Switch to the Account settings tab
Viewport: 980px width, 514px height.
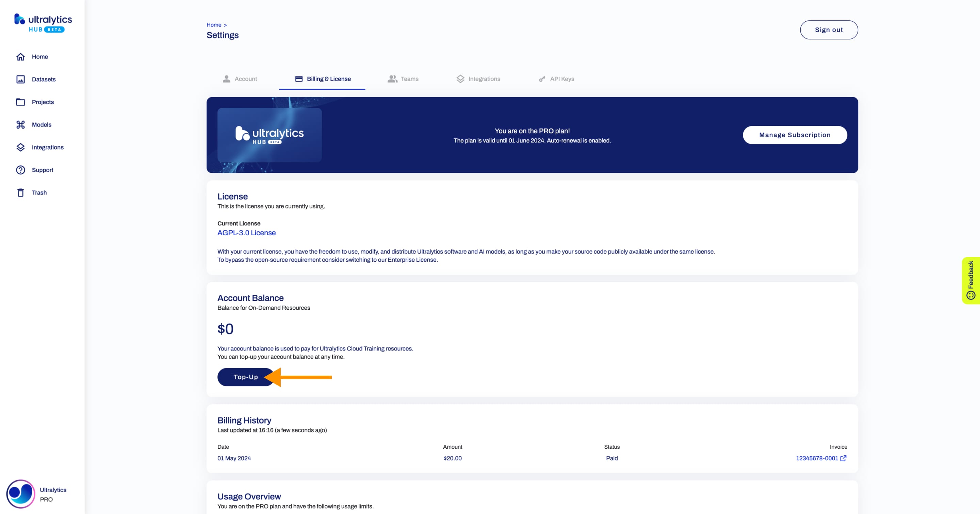pos(246,79)
